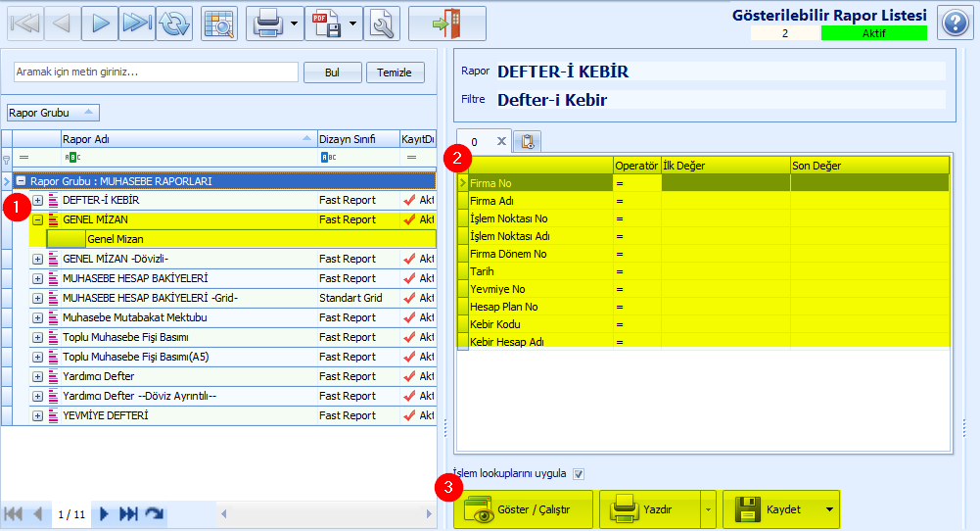Switch to the clipboard icon tab

(527, 142)
